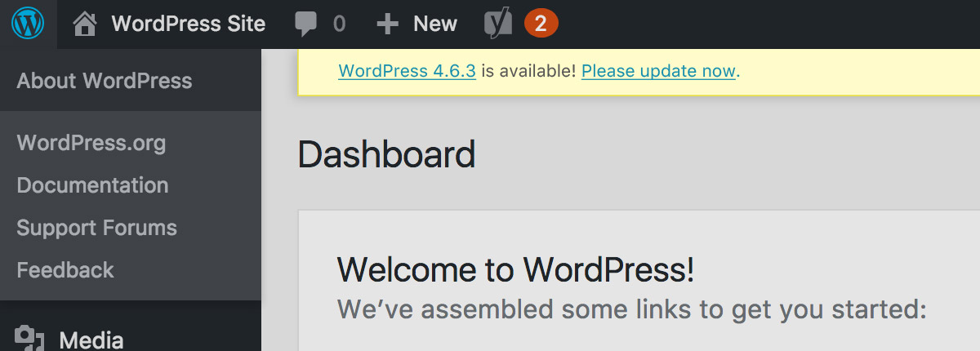Choose Documentation in the dropdown menu
This screenshot has width=980, height=351.
(x=92, y=185)
